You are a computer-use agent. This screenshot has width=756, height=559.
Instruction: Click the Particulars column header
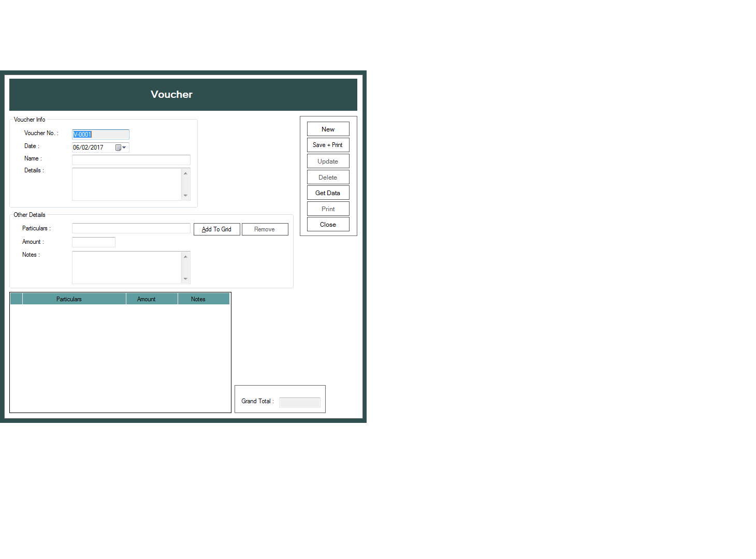(69, 299)
